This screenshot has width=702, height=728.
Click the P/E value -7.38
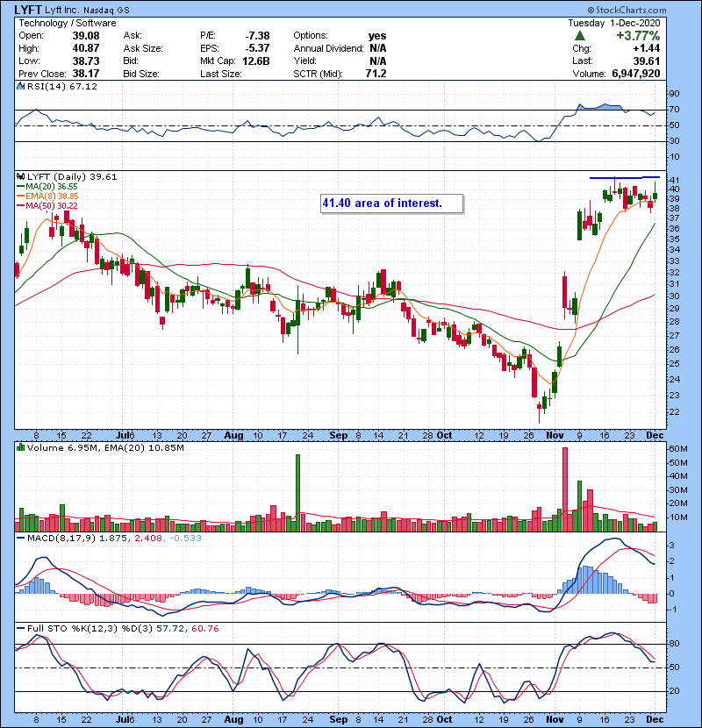click(257, 36)
